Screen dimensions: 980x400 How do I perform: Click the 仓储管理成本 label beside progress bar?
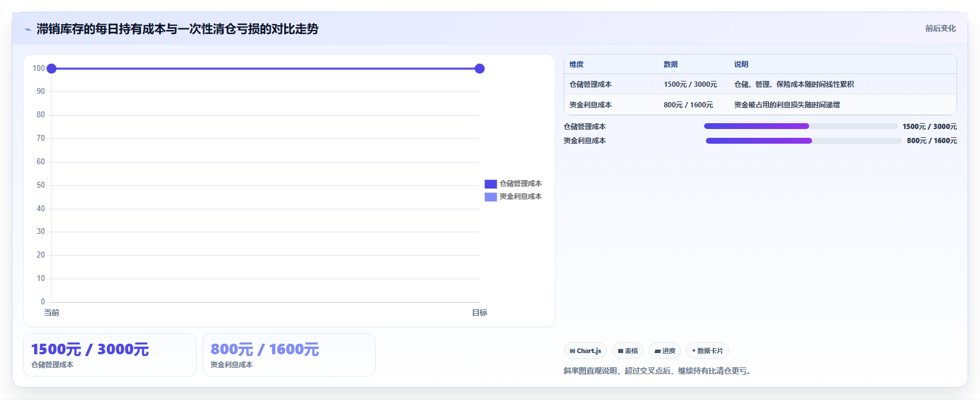[585, 127]
